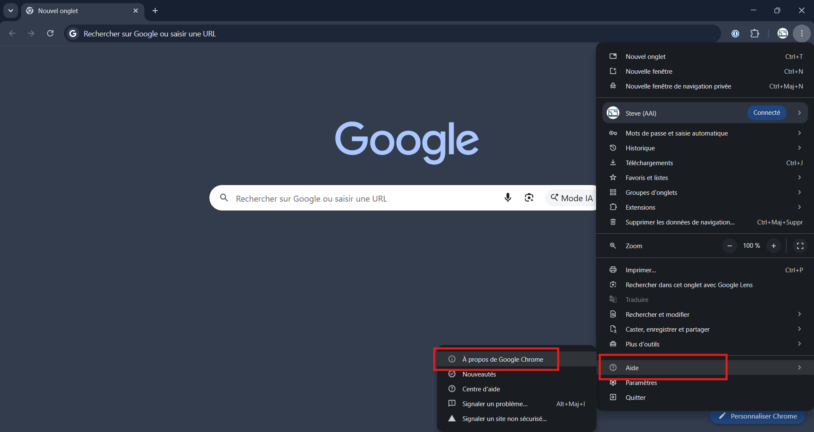Expand Rechercher et modifier submenu
Screen dimensions: 814x432
pyautogui.click(x=704, y=314)
